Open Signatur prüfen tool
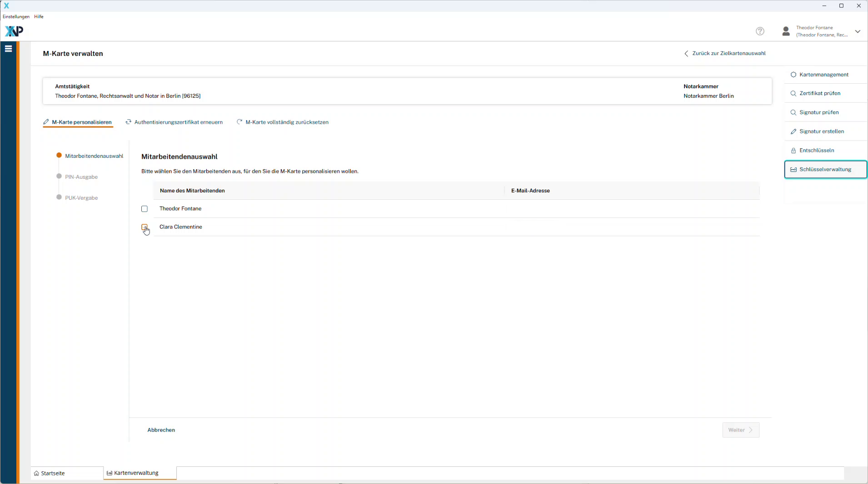This screenshot has width=868, height=484. [x=818, y=112]
